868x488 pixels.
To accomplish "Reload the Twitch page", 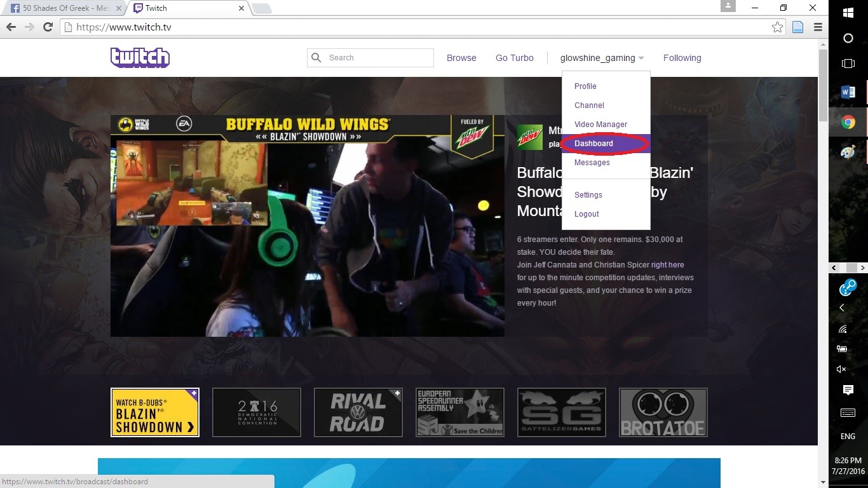I will (48, 27).
